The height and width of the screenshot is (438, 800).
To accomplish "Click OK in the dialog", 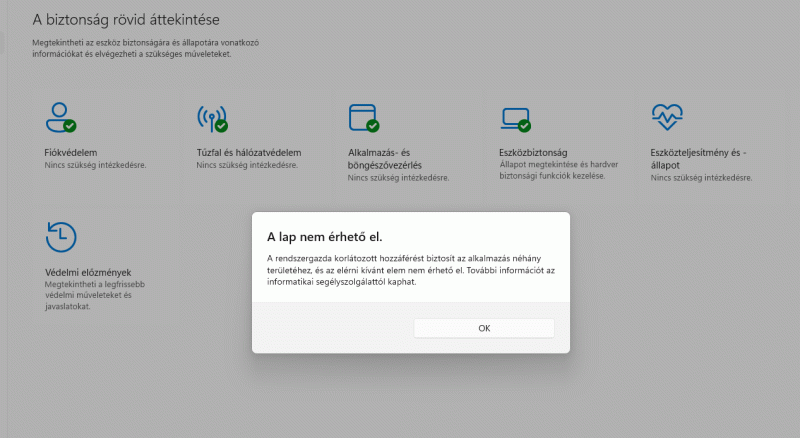I will coord(484,328).
